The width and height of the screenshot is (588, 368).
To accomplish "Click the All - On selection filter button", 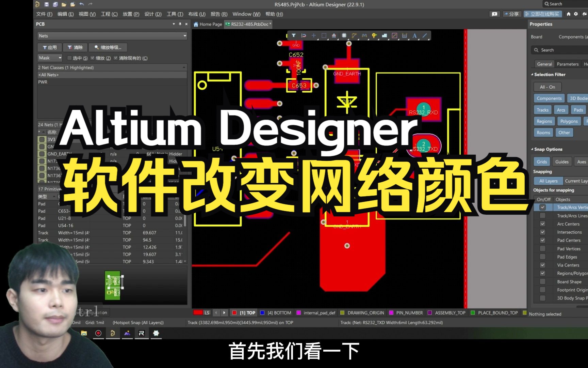I will pyautogui.click(x=547, y=87).
